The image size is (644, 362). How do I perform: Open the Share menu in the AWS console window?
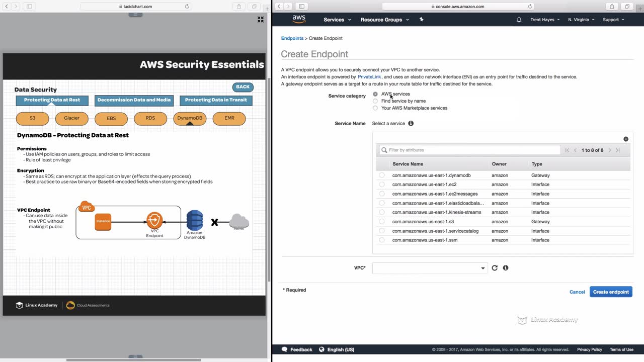[612, 7]
